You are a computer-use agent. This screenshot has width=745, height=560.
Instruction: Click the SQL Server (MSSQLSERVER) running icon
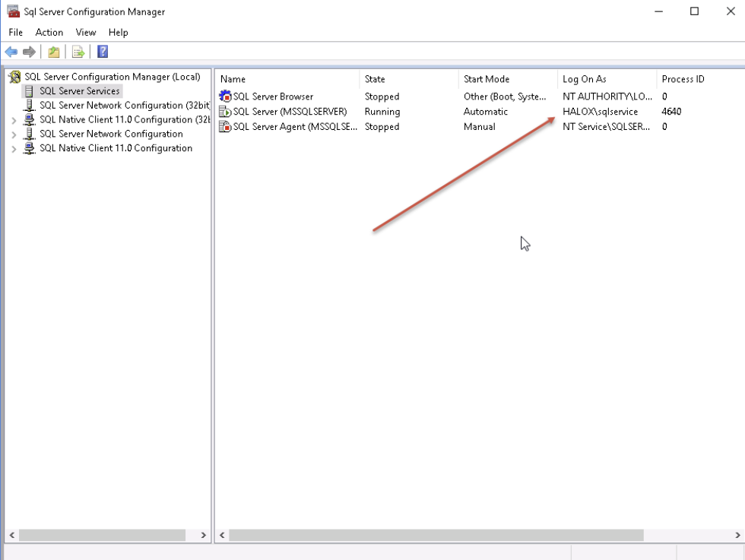(225, 112)
